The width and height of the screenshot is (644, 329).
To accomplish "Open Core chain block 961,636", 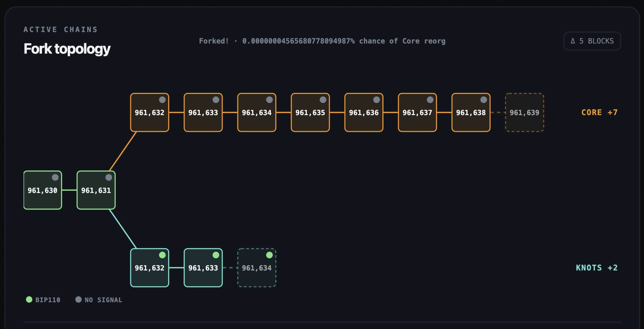I will point(364,113).
